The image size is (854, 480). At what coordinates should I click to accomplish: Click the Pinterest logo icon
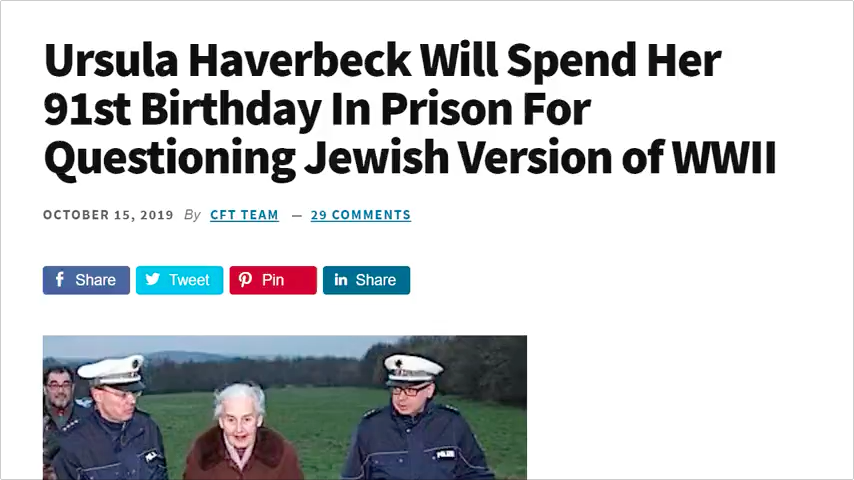[x=245, y=280]
